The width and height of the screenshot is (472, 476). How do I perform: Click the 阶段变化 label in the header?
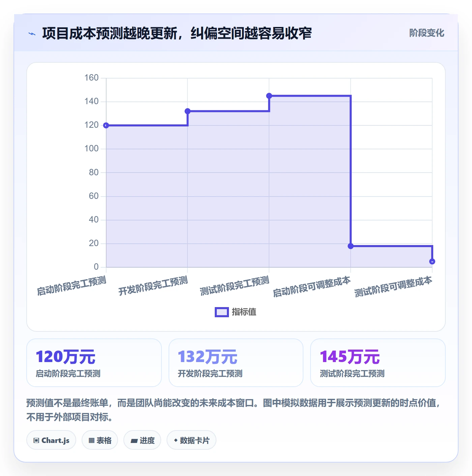coord(426,33)
